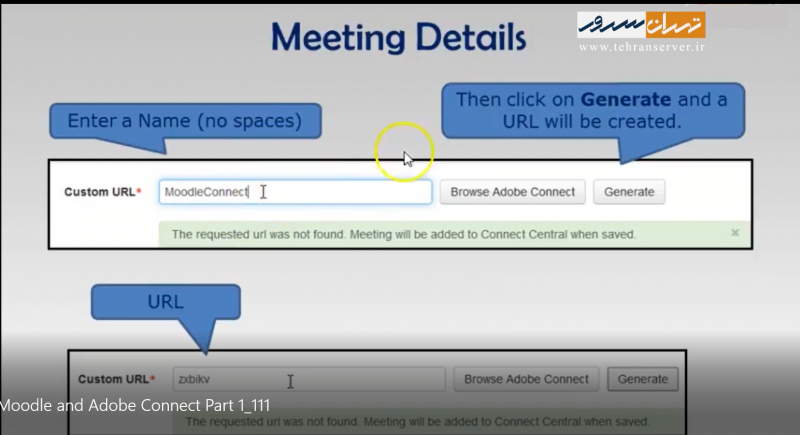Image resolution: width=800 pixels, height=435 pixels.
Task: Dismiss the notification with the x icon
Action: coord(735,233)
